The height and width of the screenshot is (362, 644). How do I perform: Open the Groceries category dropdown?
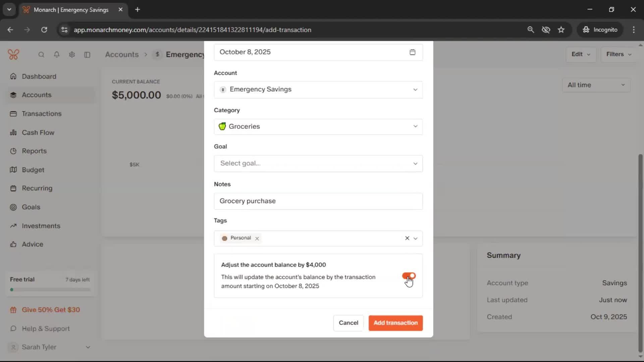click(x=318, y=127)
